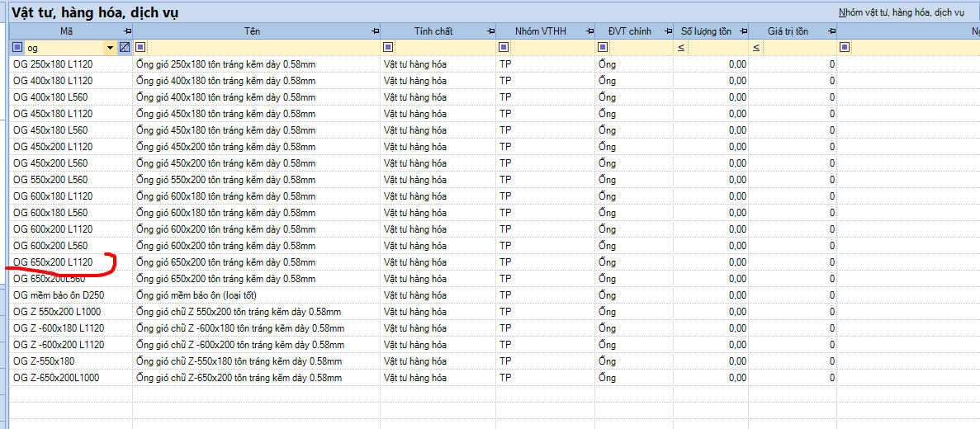Pin the Tính chất column

(x=490, y=31)
